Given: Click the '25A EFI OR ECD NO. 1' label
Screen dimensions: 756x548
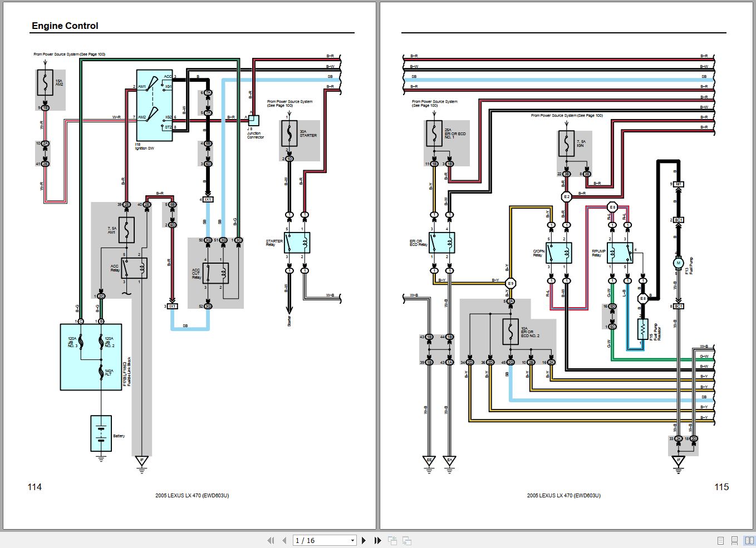Looking at the screenshot, I should [455, 134].
